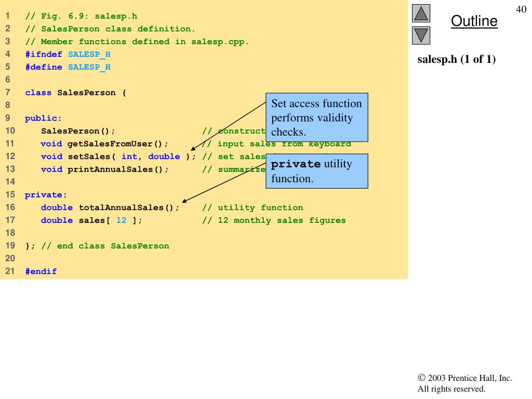Click the '// 12 monthly sales figures' comment
The height and width of the screenshot is (399, 532).
coord(274,220)
